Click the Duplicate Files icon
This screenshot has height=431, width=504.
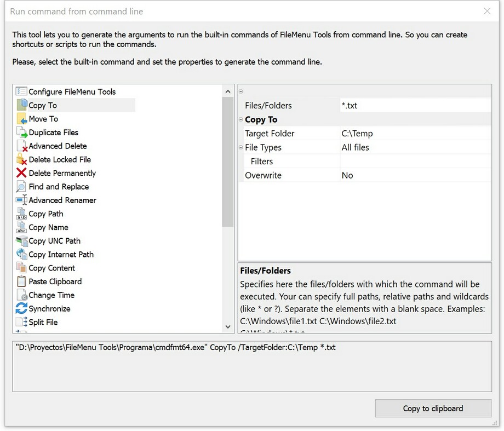tap(21, 133)
